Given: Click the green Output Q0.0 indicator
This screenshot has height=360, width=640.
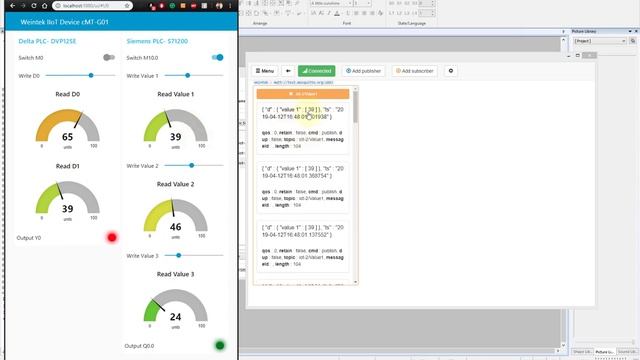Looking at the screenshot, I should click(220, 345).
